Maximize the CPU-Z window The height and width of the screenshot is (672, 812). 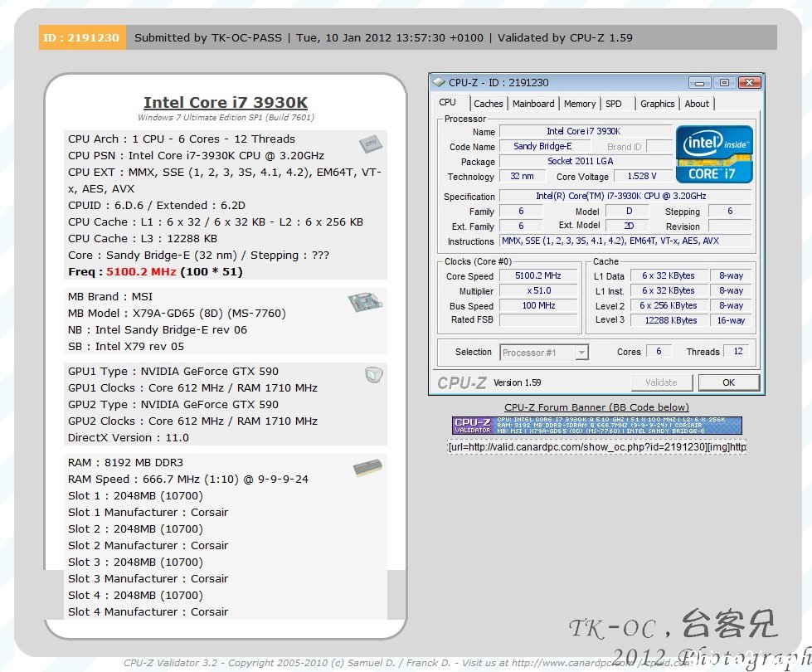tap(724, 83)
